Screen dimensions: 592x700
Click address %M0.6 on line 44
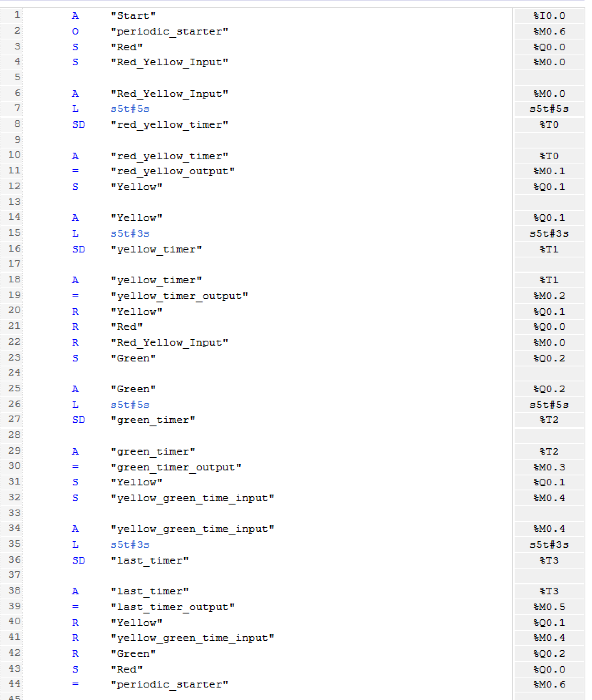(549, 685)
